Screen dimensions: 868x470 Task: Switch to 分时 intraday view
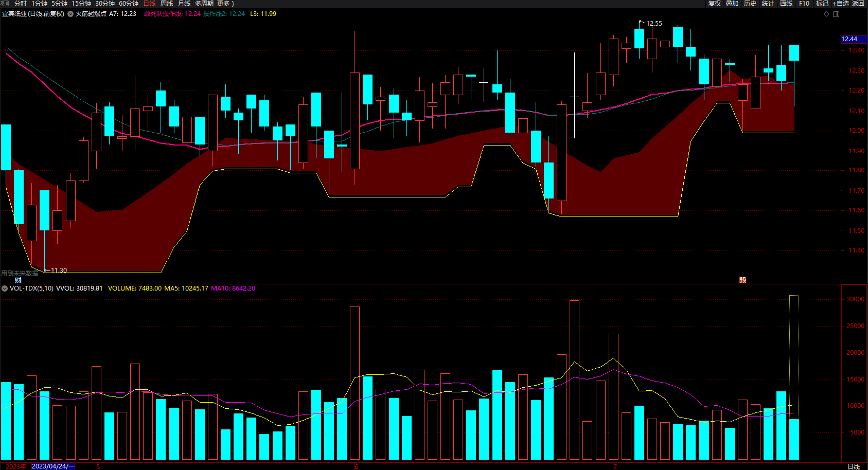tap(21, 4)
